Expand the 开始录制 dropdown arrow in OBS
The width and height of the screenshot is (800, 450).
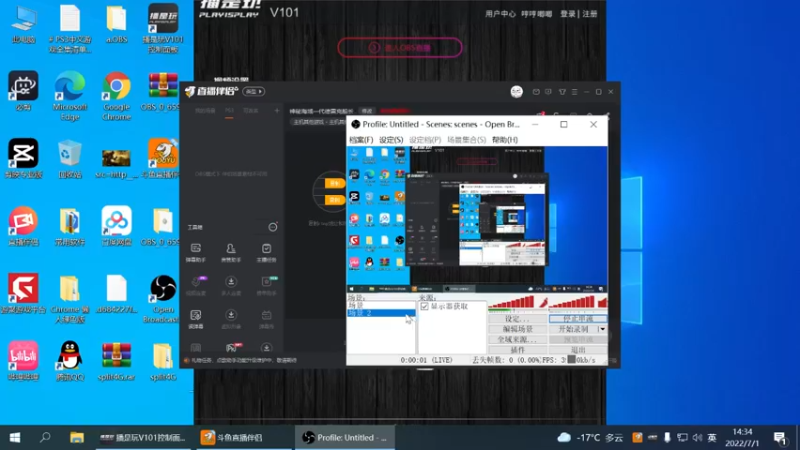tap(603, 329)
